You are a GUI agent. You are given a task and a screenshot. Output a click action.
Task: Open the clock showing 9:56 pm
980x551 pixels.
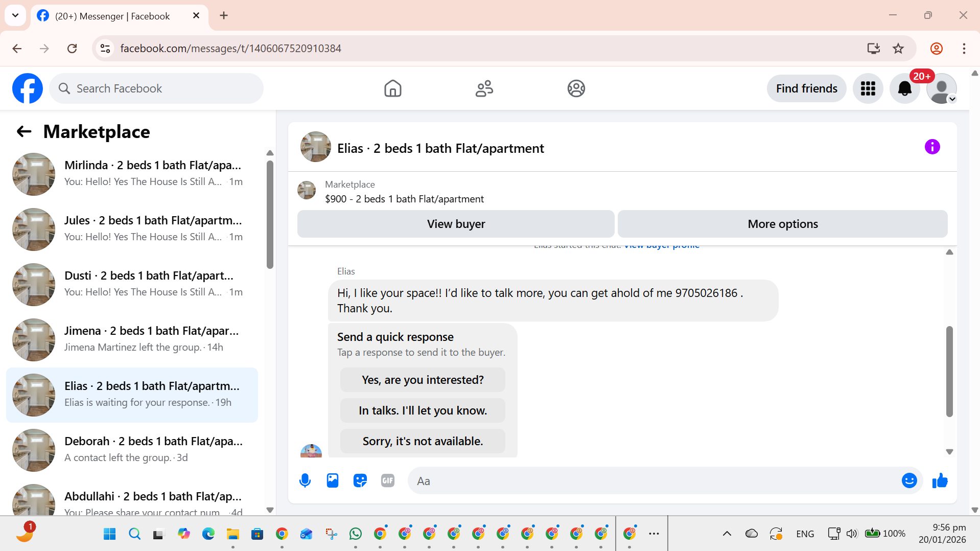point(942,534)
